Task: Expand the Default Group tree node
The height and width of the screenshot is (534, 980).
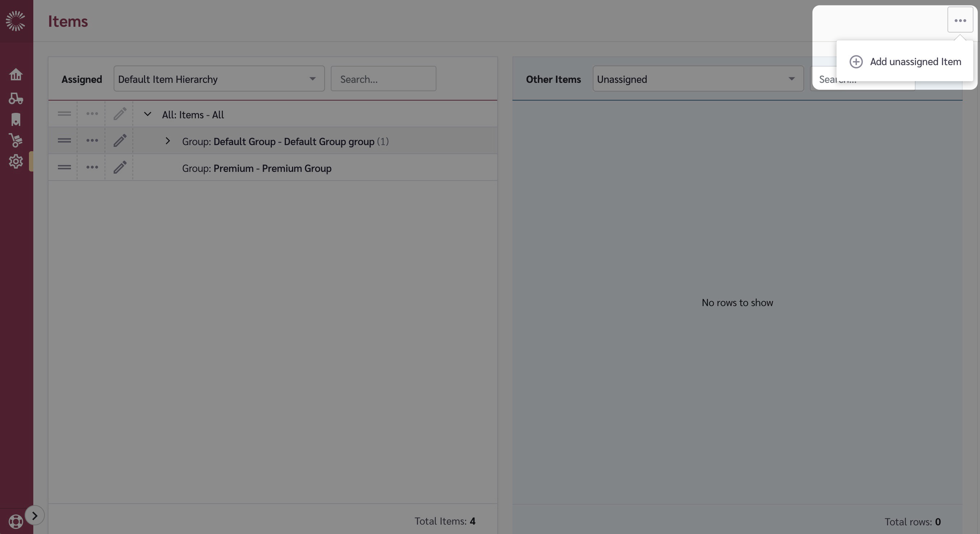Action: pos(168,141)
